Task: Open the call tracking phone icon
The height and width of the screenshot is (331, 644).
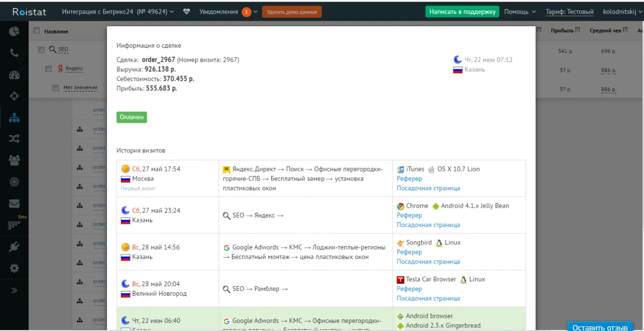Action: 14,52
